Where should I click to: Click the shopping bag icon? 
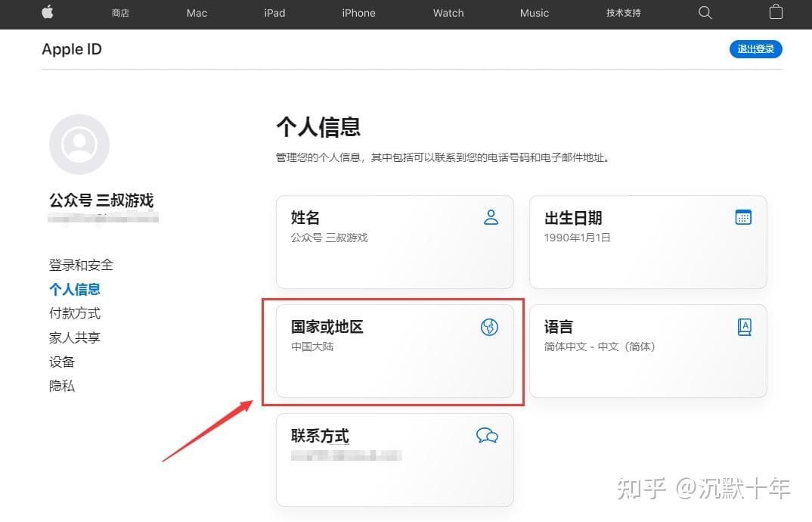(776, 12)
